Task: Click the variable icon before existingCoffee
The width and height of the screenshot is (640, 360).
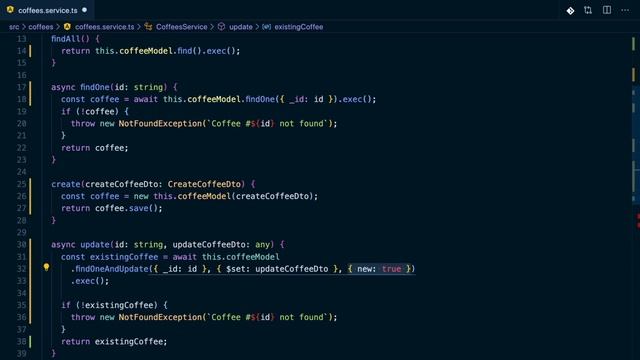Action: (267, 27)
